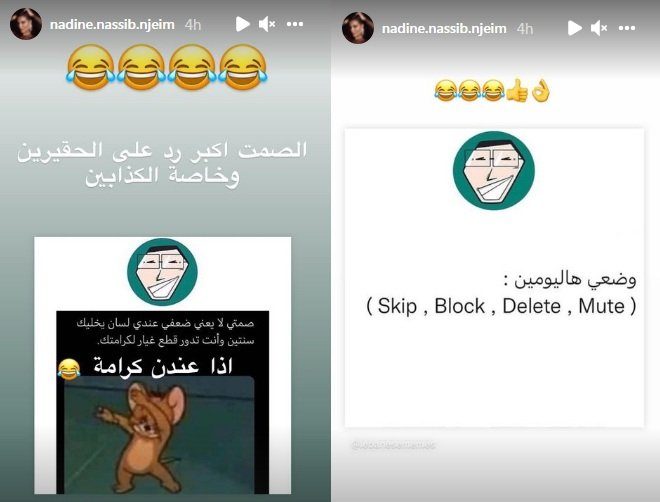The image size is (660, 502).
Task: Tap the laughing emoji beside the meme caption
Action: [69, 369]
